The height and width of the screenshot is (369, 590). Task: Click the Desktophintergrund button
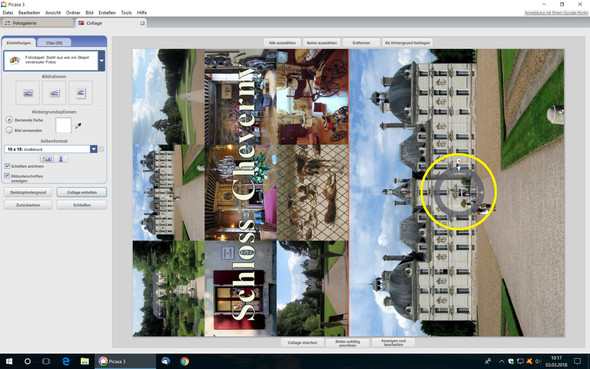28,192
